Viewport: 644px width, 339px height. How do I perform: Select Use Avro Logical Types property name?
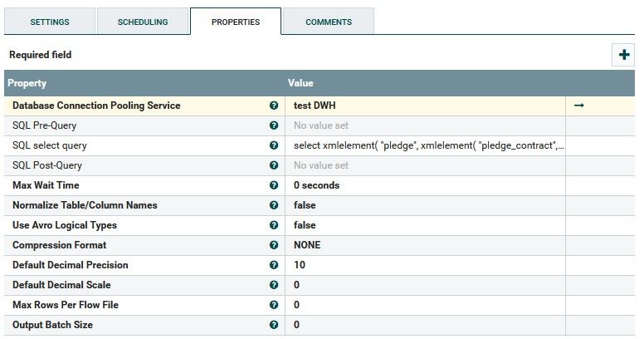[x=65, y=225]
